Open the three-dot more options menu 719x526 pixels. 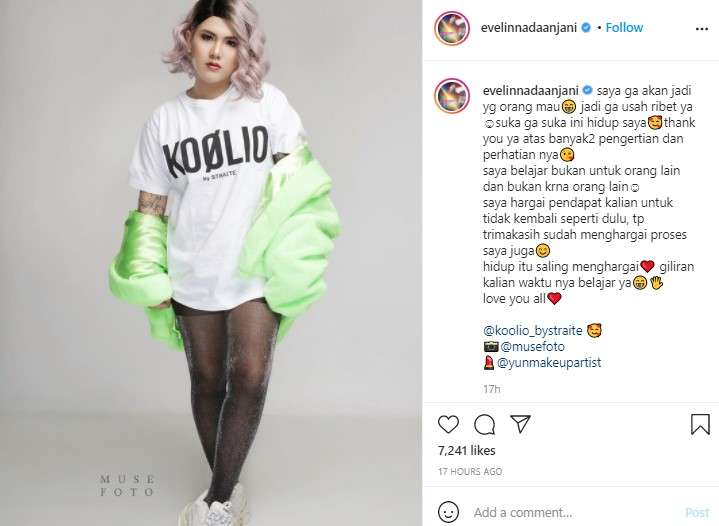(x=702, y=28)
